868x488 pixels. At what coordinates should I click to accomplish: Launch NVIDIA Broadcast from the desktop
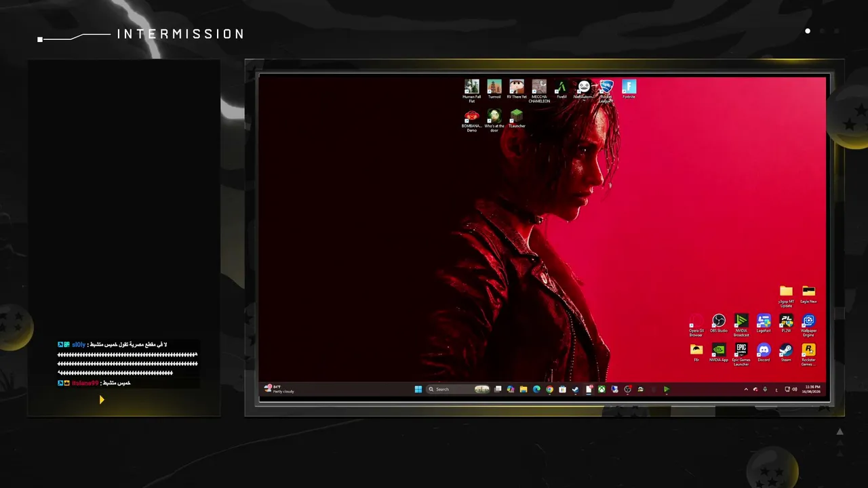coord(741,326)
